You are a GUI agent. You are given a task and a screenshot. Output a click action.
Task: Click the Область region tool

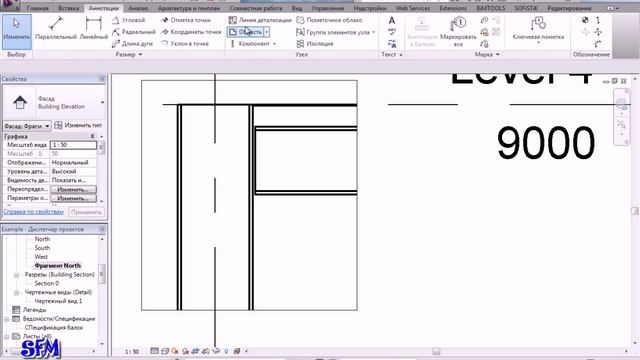pyautogui.click(x=245, y=32)
